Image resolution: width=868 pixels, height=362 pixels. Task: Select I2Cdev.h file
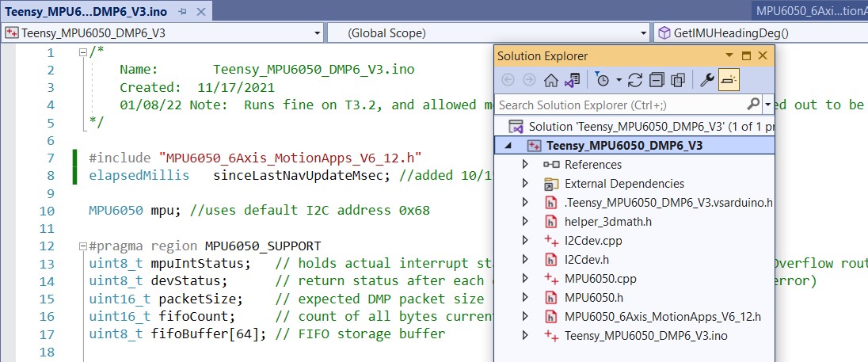click(587, 260)
